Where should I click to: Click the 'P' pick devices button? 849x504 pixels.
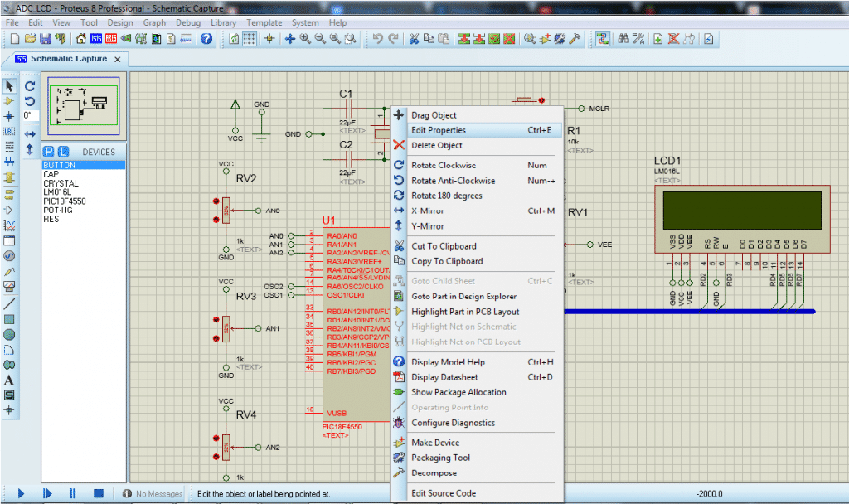pos(49,152)
